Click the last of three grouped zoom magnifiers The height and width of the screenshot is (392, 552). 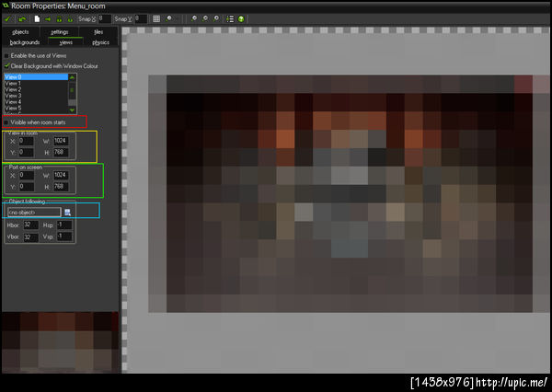(x=216, y=19)
